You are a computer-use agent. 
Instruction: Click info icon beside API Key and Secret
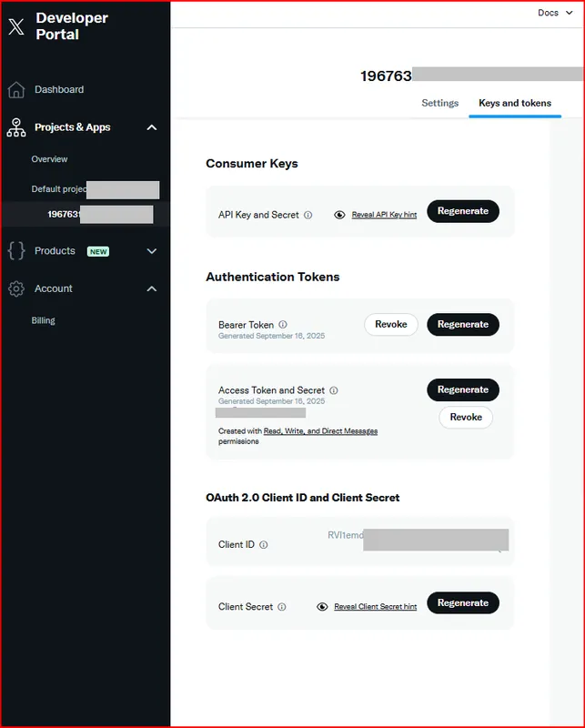click(308, 216)
